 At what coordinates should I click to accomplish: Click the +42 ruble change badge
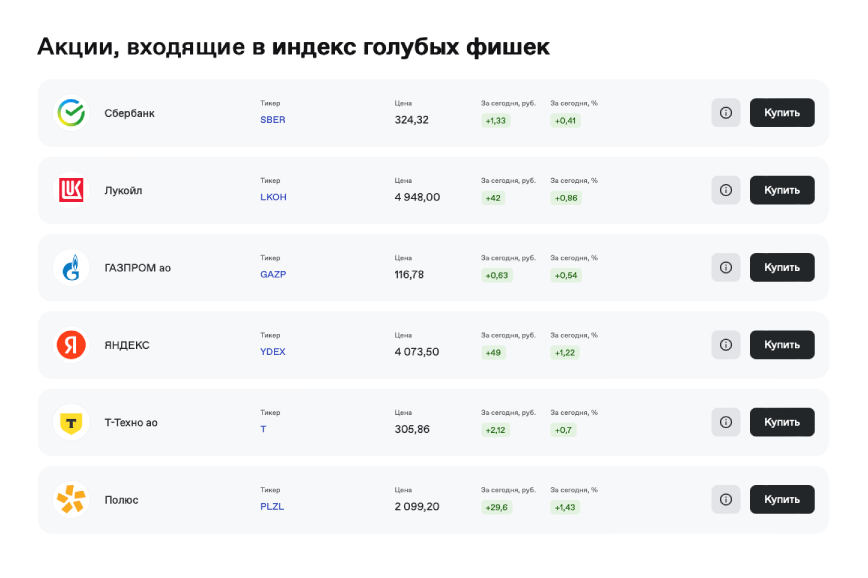(x=493, y=198)
